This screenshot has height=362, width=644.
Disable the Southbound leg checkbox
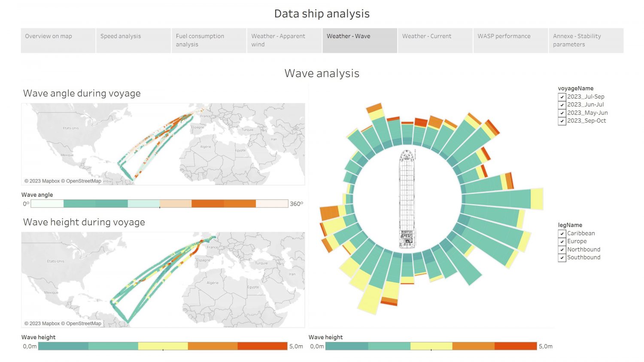click(x=562, y=258)
